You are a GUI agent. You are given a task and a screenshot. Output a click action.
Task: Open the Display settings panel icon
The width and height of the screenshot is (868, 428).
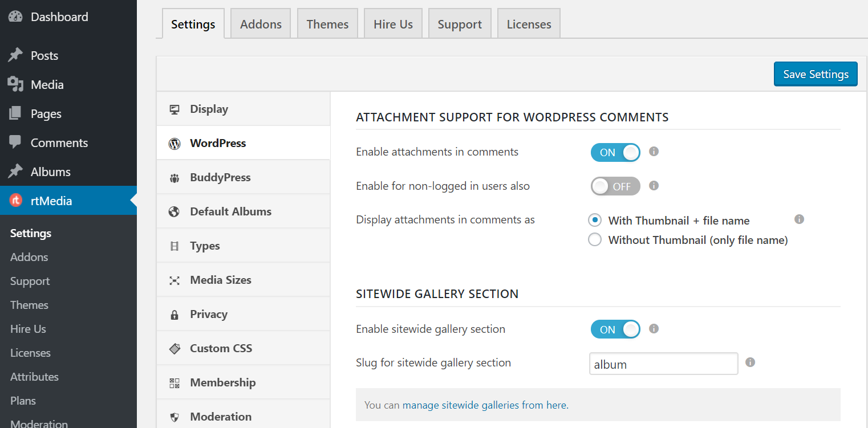click(175, 108)
